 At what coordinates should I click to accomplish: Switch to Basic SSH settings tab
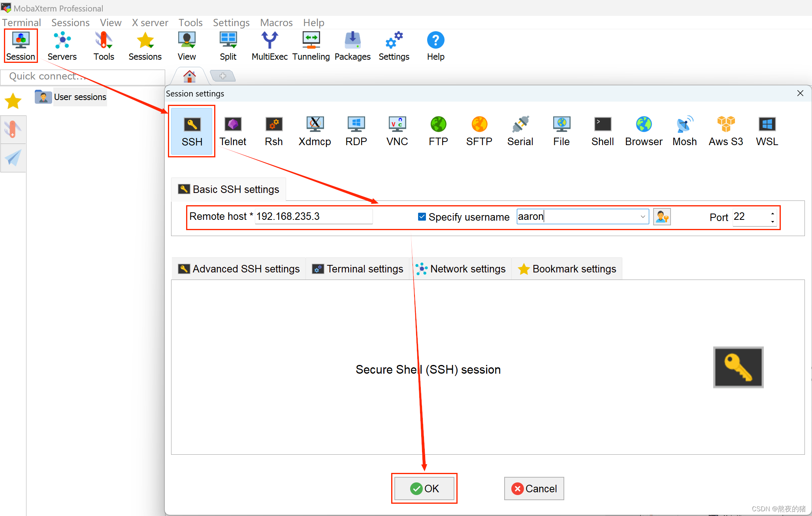pyautogui.click(x=228, y=189)
